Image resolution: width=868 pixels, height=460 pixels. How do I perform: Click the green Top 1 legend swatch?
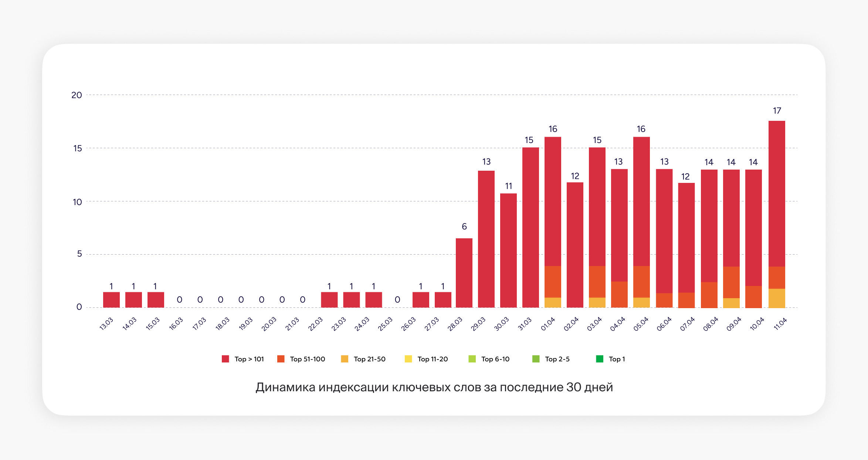(x=600, y=359)
